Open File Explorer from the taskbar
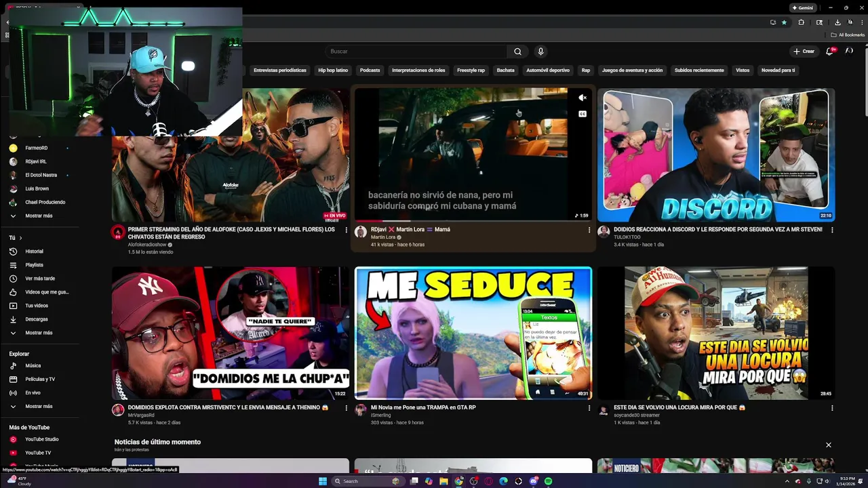Viewport: 868px width, 488px height. (443, 481)
